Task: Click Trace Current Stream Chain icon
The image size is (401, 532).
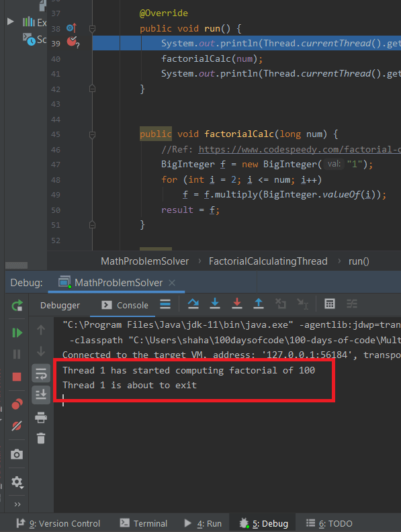Action: click(x=352, y=304)
